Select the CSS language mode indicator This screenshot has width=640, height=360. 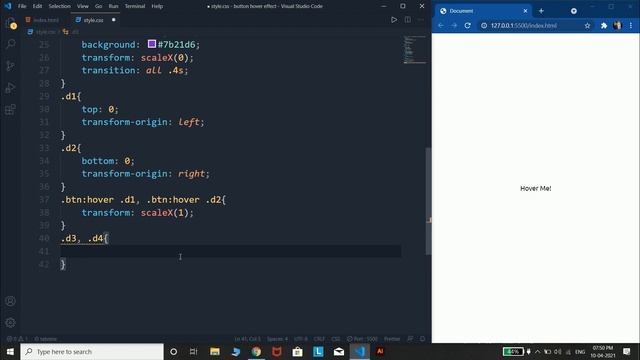pyautogui.click(x=336, y=339)
